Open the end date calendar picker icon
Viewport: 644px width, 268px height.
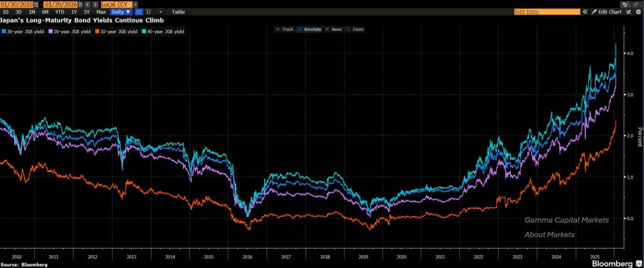click(80, 5)
